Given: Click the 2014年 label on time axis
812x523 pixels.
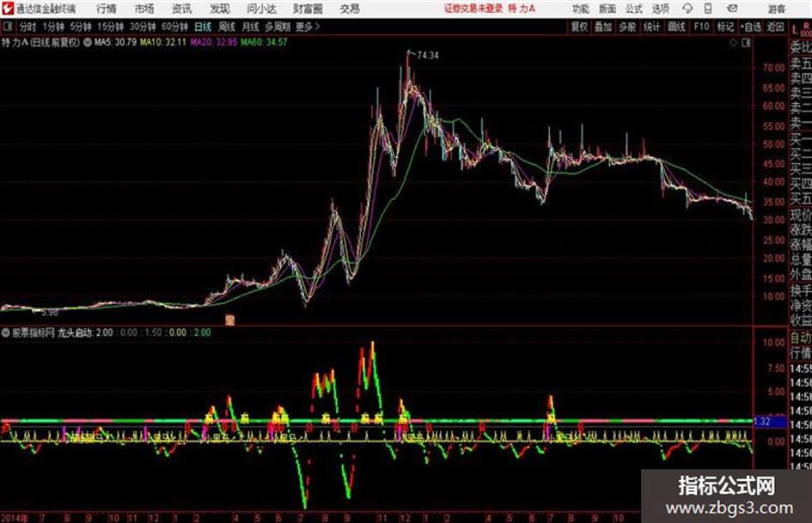Looking at the screenshot, I should (15, 518).
